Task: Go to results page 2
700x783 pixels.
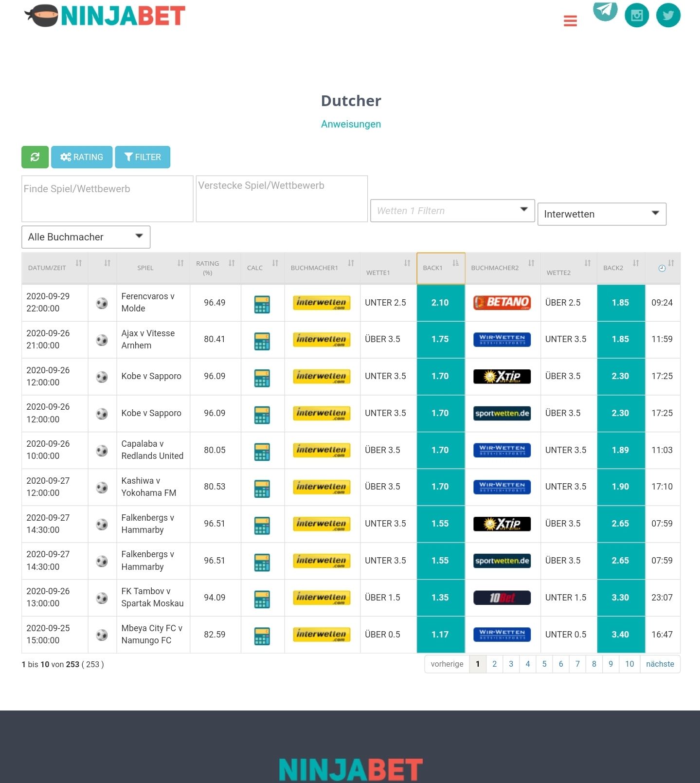Action: coord(494,664)
